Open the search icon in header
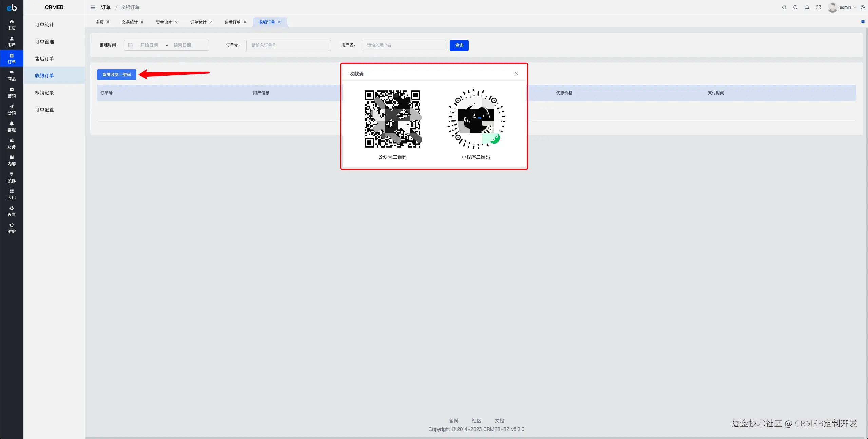Screen dimensions: 868x439 click(x=795, y=7)
